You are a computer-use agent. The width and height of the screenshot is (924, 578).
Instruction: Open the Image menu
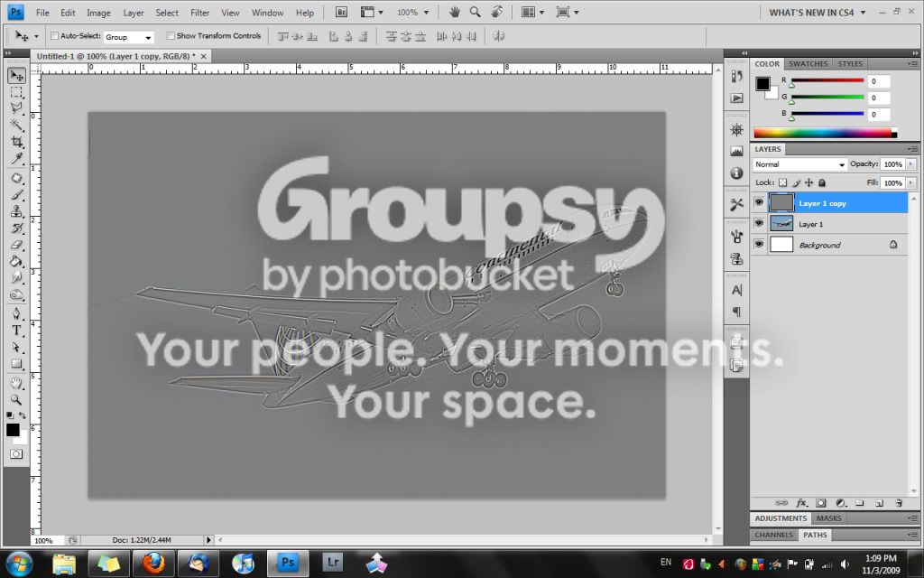click(x=98, y=13)
